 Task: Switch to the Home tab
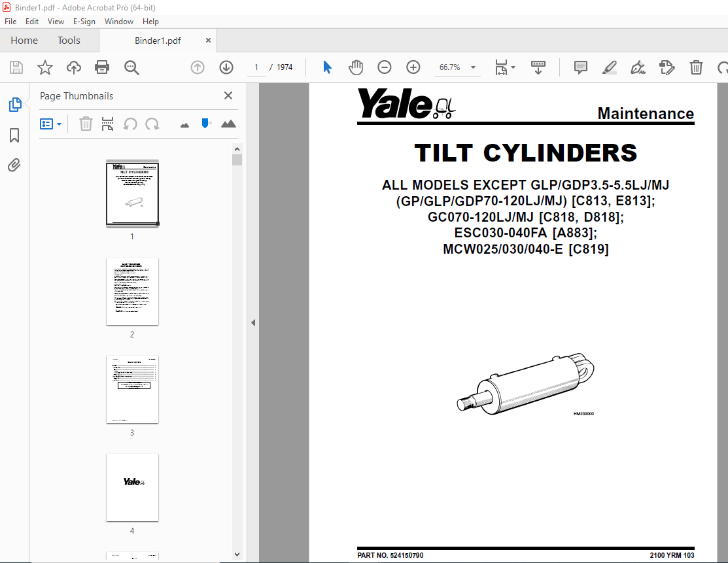(x=24, y=41)
